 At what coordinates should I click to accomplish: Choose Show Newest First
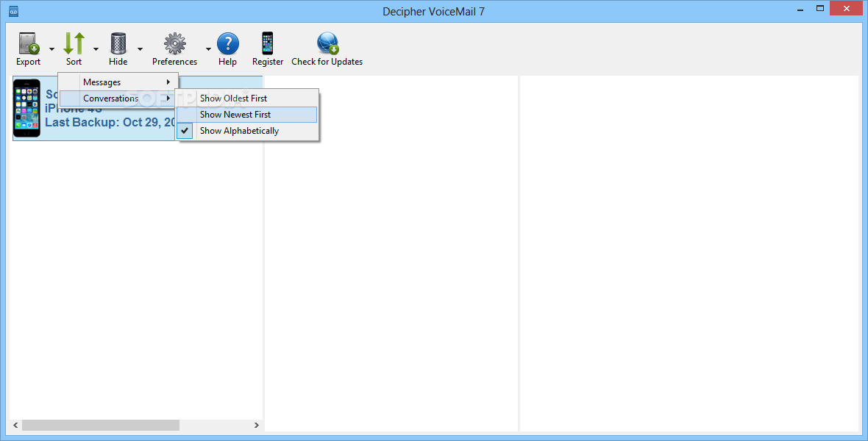click(247, 115)
